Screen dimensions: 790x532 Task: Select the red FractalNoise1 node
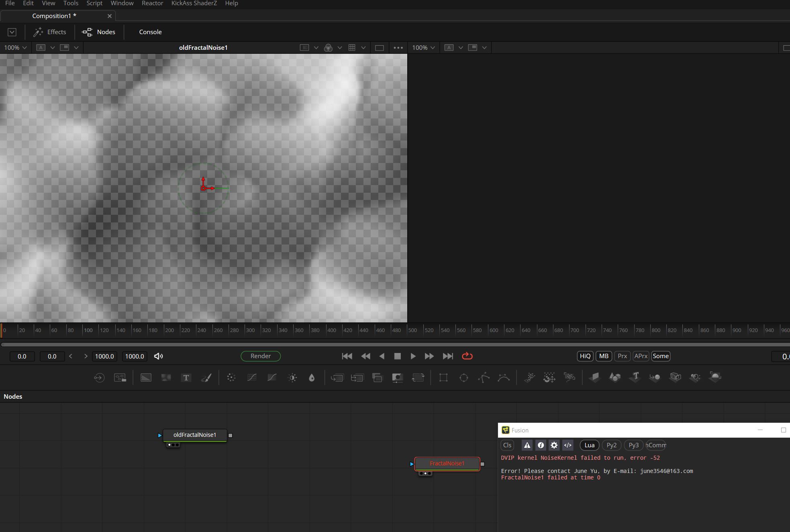(x=447, y=463)
